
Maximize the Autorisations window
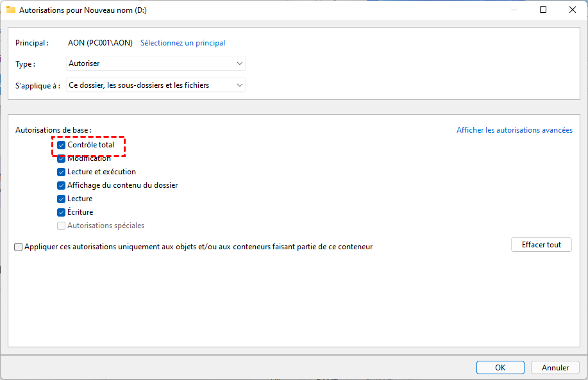543,10
